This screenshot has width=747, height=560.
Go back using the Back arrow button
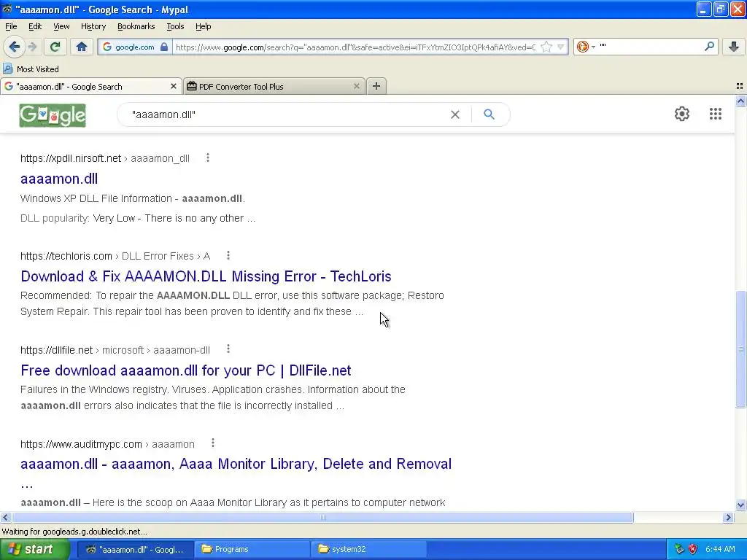point(15,47)
